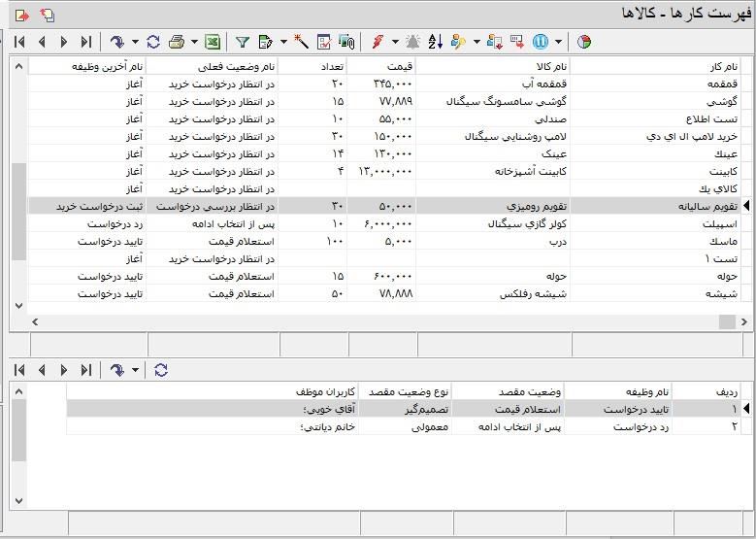Refresh the lower details panel
Viewport: 756px width, 539px height.
[160, 370]
